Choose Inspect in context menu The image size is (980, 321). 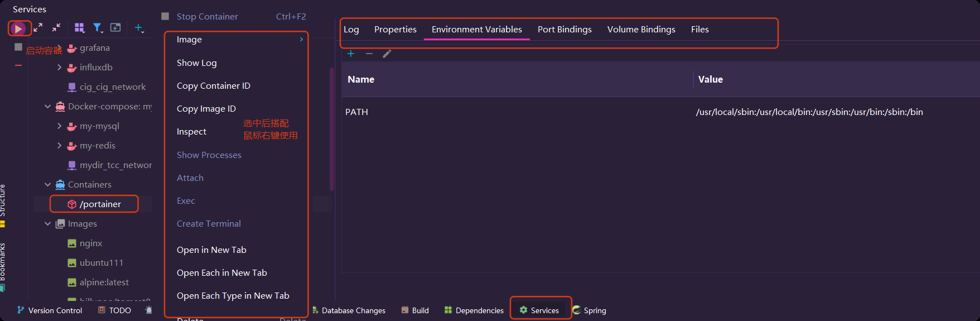[x=191, y=132]
